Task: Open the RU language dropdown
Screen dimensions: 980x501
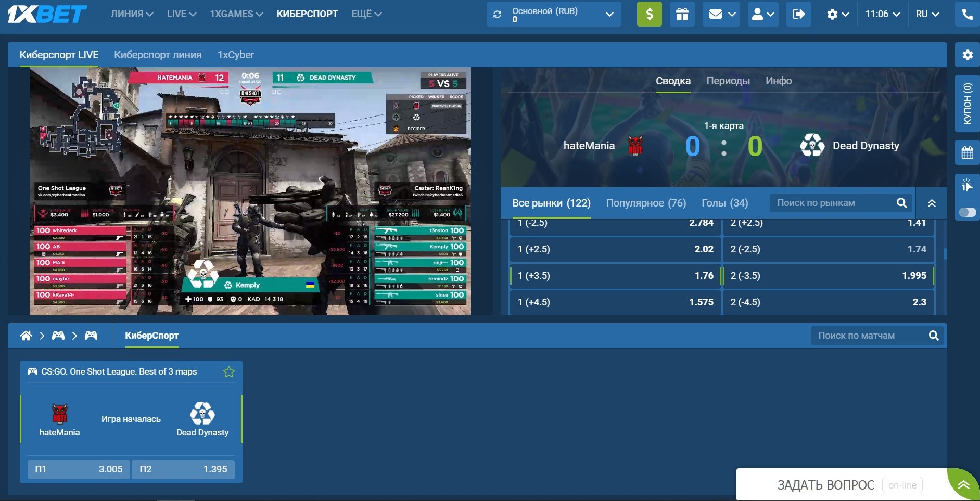Action: [x=927, y=14]
